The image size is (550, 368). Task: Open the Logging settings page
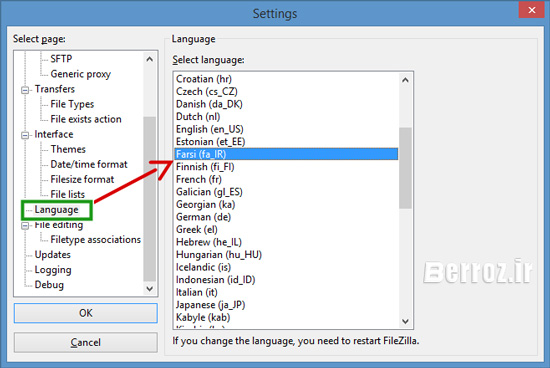(53, 270)
